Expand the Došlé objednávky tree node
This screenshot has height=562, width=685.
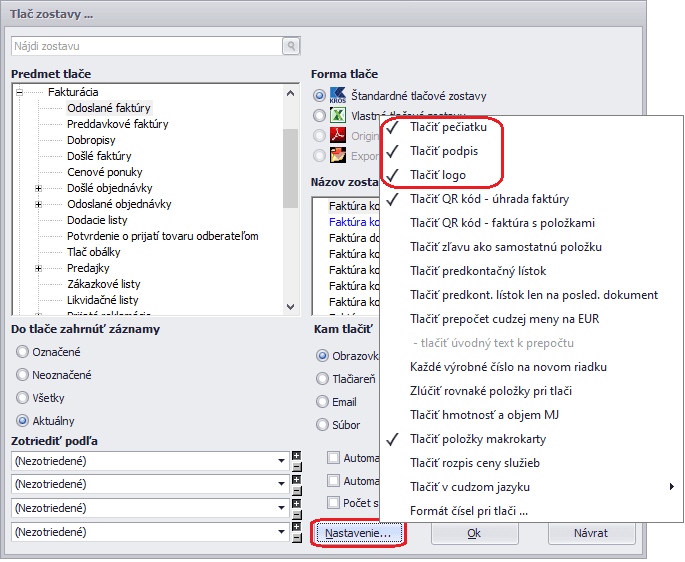coord(38,188)
